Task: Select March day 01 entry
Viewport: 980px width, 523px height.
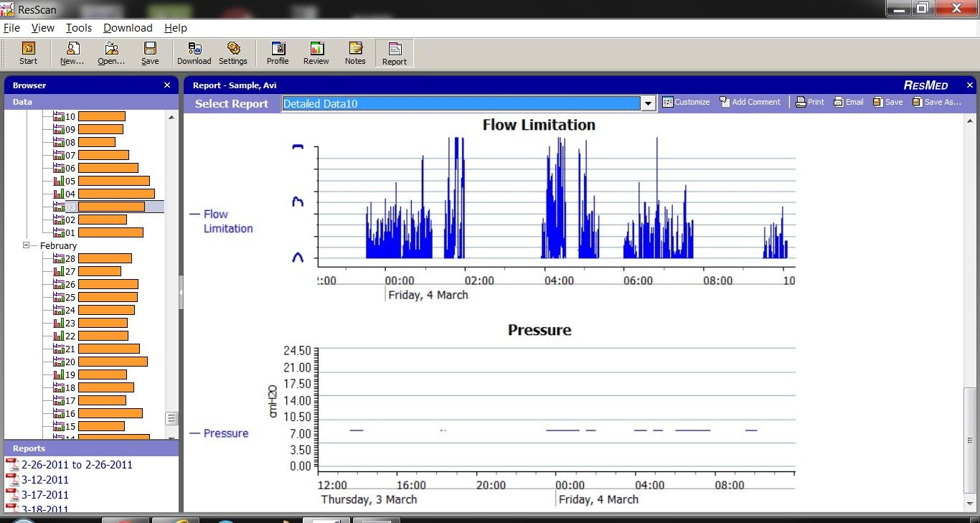Action: pos(98,232)
